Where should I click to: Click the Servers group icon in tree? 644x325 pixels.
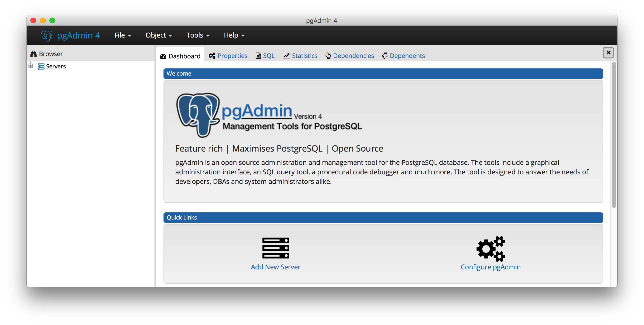coord(41,67)
